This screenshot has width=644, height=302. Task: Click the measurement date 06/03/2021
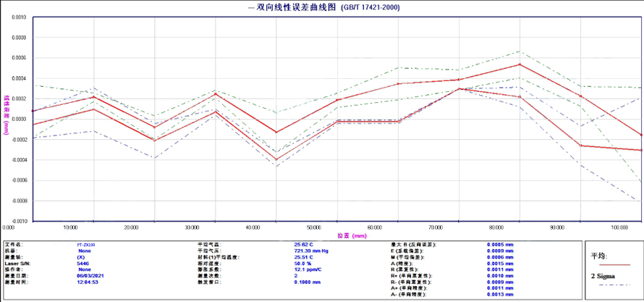[x=90, y=275]
